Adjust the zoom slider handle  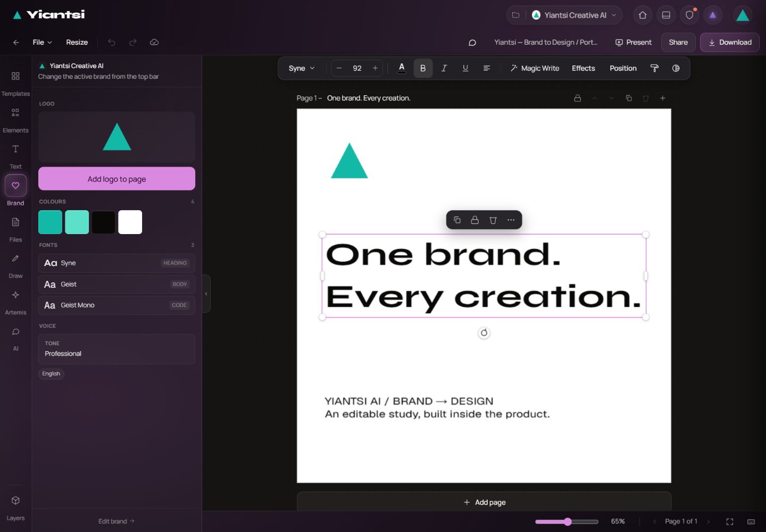click(568, 521)
